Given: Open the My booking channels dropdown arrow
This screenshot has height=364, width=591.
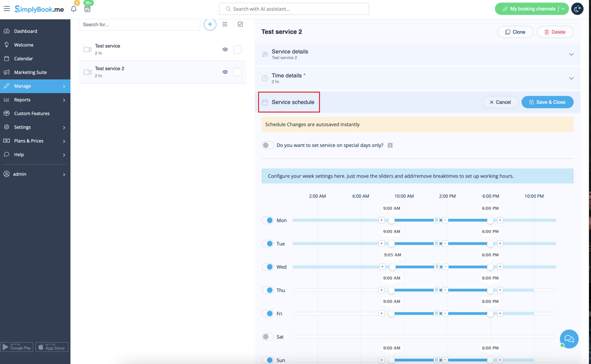Looking at the screenshot, I should pyautogui.click(x=563, y=9).
